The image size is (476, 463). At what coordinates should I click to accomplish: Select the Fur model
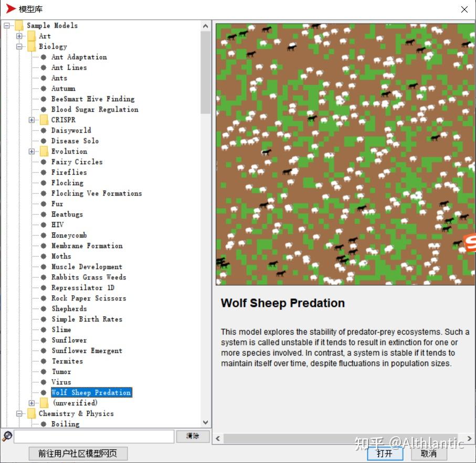pyautogui.click(x=57, y=204)
